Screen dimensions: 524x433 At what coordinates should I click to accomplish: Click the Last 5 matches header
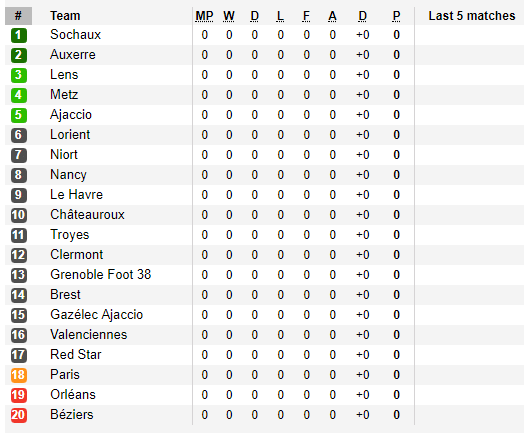472,16
